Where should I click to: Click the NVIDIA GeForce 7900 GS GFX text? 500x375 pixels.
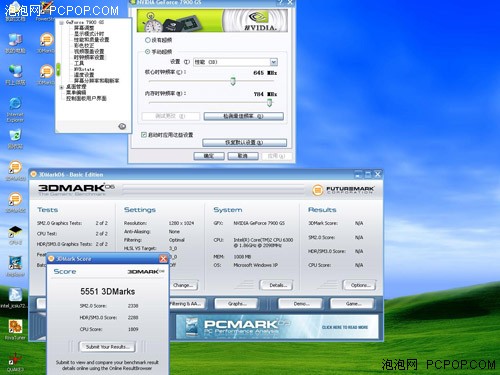coord(259,223)
